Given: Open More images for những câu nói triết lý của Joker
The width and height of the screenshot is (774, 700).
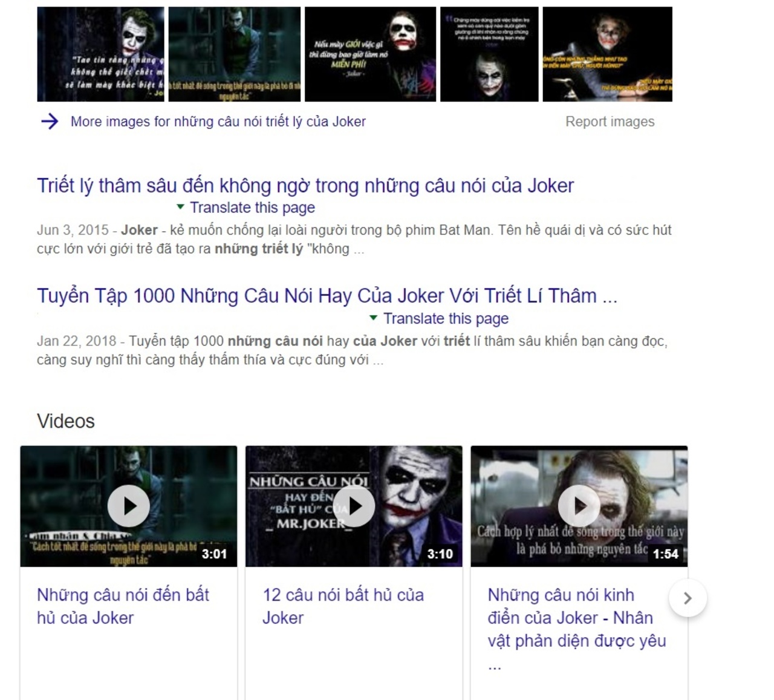Looking at the screenshot, I should coord(218,122).
